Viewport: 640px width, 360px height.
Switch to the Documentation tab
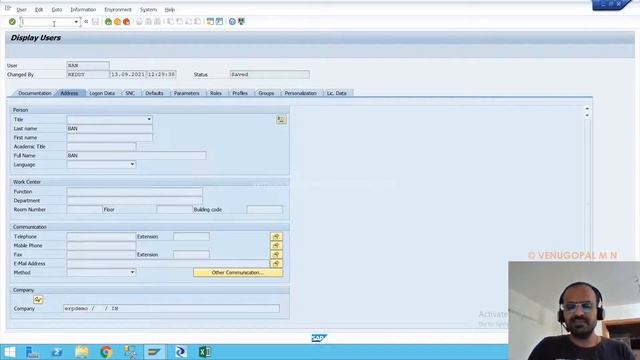(x=35, y=93)
